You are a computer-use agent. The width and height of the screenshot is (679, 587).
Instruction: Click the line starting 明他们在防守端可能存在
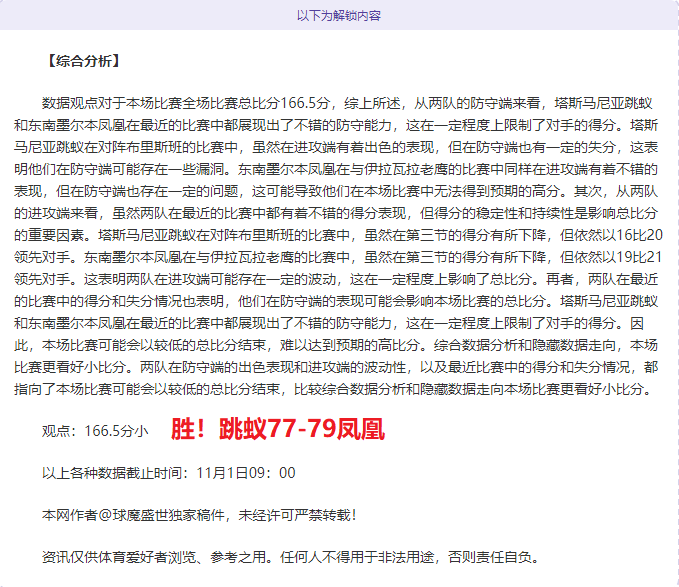(336, 169)
